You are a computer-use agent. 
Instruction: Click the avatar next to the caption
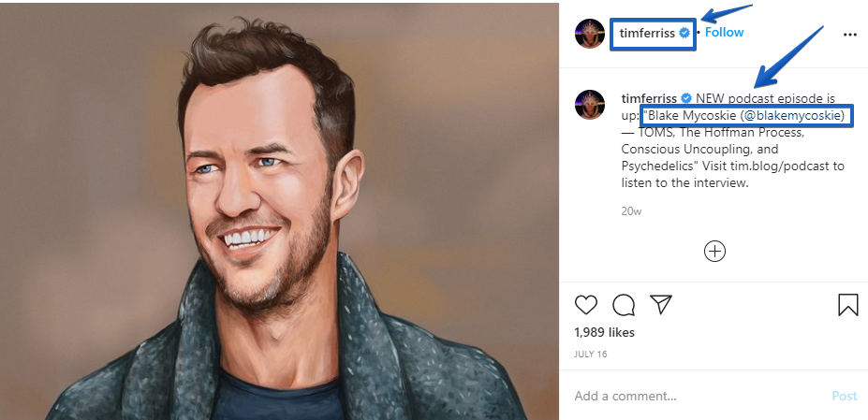coord(591,107)
